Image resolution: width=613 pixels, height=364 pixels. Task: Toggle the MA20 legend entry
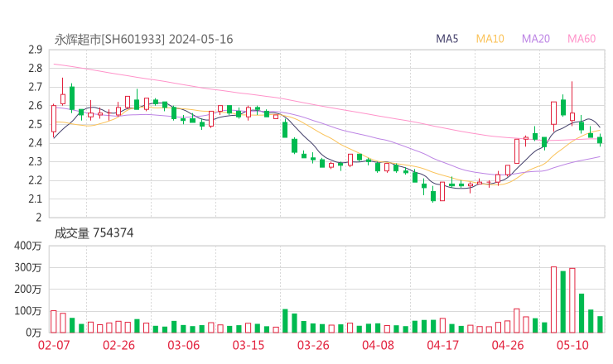535,39
